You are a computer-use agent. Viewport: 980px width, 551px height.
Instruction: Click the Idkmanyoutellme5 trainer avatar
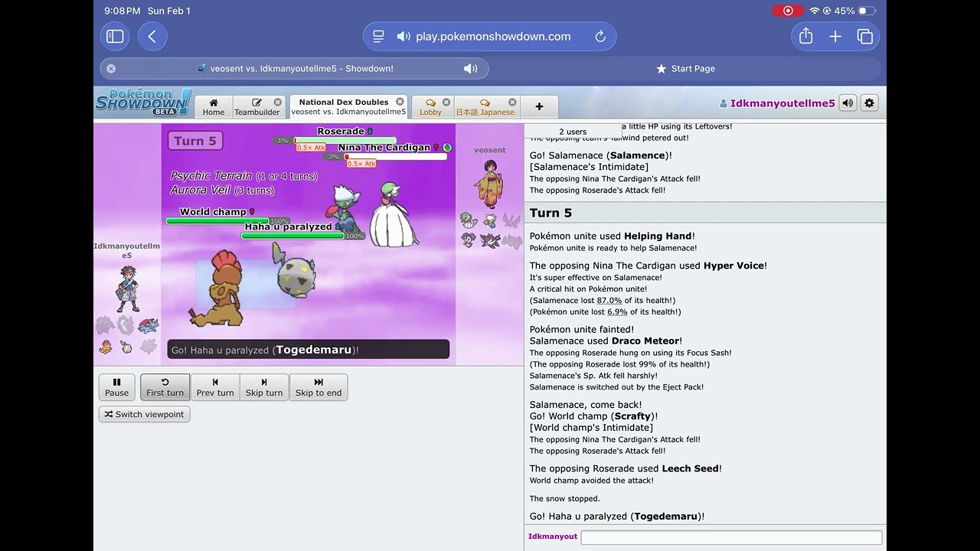pyautogui.click(x=127, y=287)
